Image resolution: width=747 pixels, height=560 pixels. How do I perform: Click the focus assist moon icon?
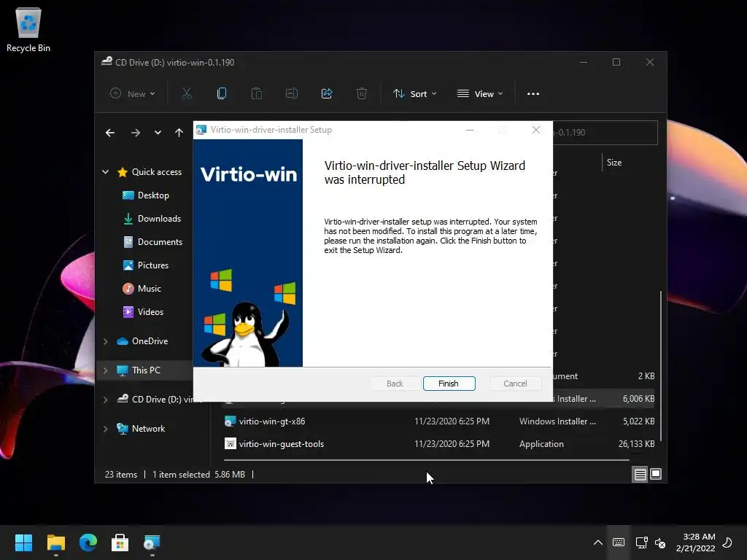[x=727, y=542]
